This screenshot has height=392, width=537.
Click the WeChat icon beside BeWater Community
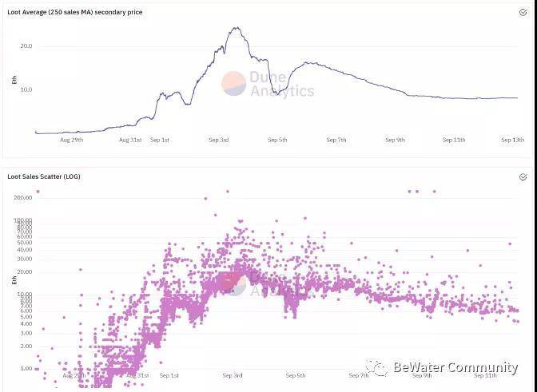coord(376,367)
